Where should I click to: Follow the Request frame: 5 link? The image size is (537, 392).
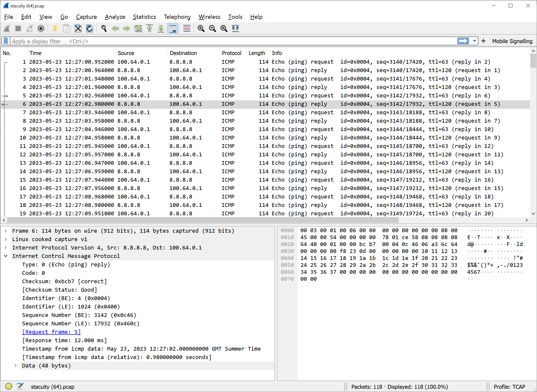51,332
